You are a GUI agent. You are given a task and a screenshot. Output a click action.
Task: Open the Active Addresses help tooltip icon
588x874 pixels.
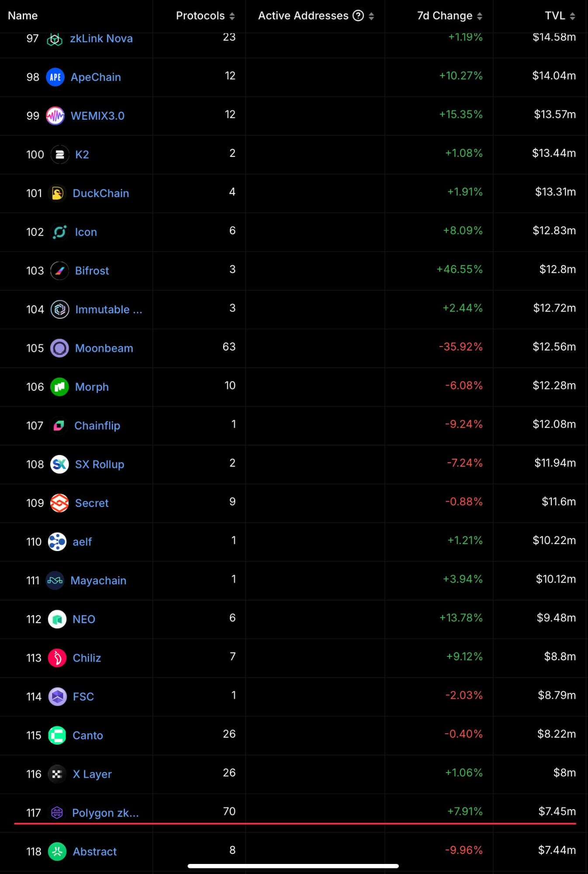358,16
